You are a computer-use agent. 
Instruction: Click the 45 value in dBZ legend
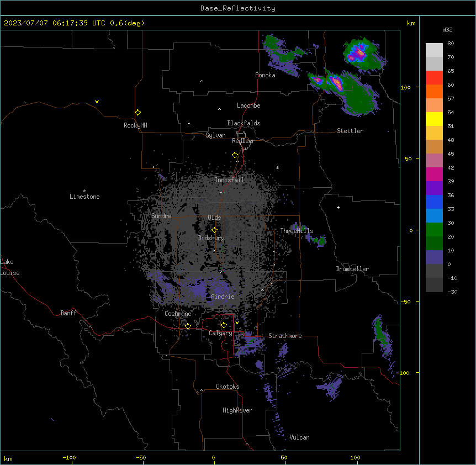[x=451, y=154]
